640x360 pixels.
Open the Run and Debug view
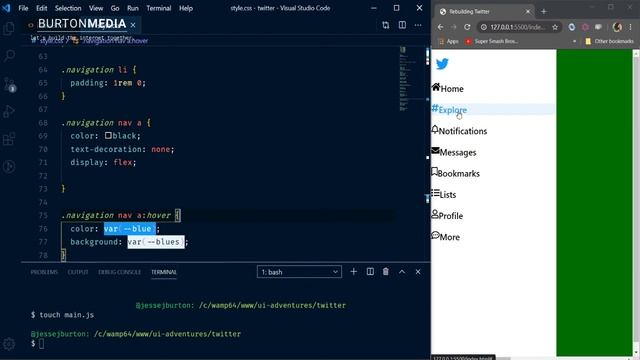pyautogui.click(x=9, y=111)
